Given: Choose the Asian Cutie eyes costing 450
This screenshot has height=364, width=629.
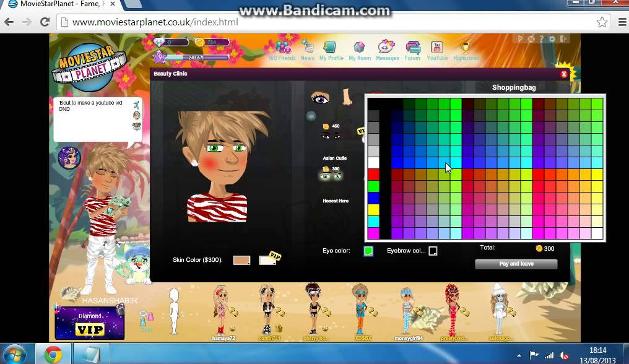Looking at the screenshot, I should [x=331, y=136].
